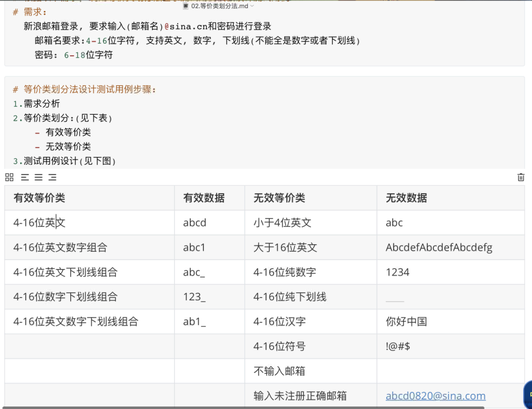Image resolution: width=532 pixels, height=409 pixels.
Task: Click the underscores cell in 4-16位纯下划线 row
Action: (x=451, y=297)
